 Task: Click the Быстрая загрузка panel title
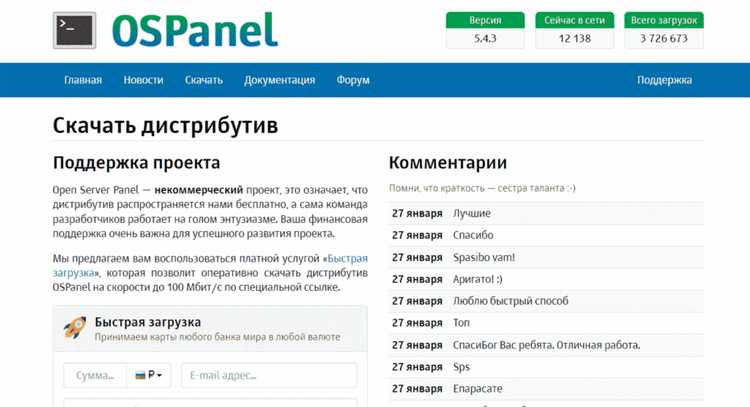[x=148, y=322]
